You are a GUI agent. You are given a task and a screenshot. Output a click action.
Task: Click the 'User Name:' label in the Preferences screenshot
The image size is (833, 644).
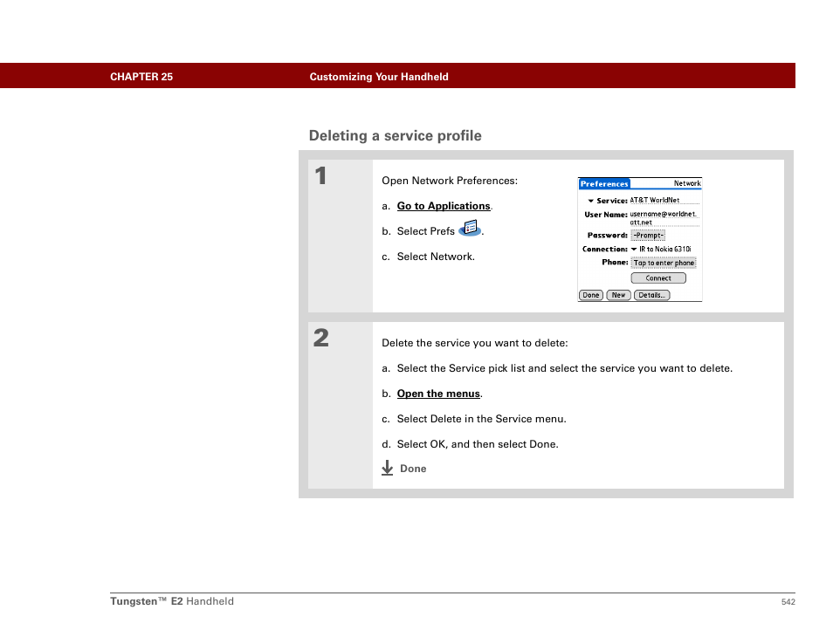(606, 215)
